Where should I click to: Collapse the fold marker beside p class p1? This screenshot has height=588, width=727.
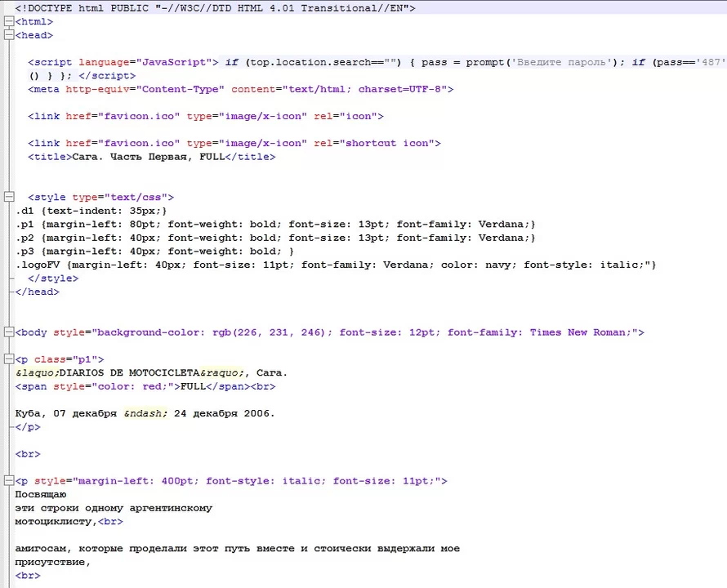point(8,359)
